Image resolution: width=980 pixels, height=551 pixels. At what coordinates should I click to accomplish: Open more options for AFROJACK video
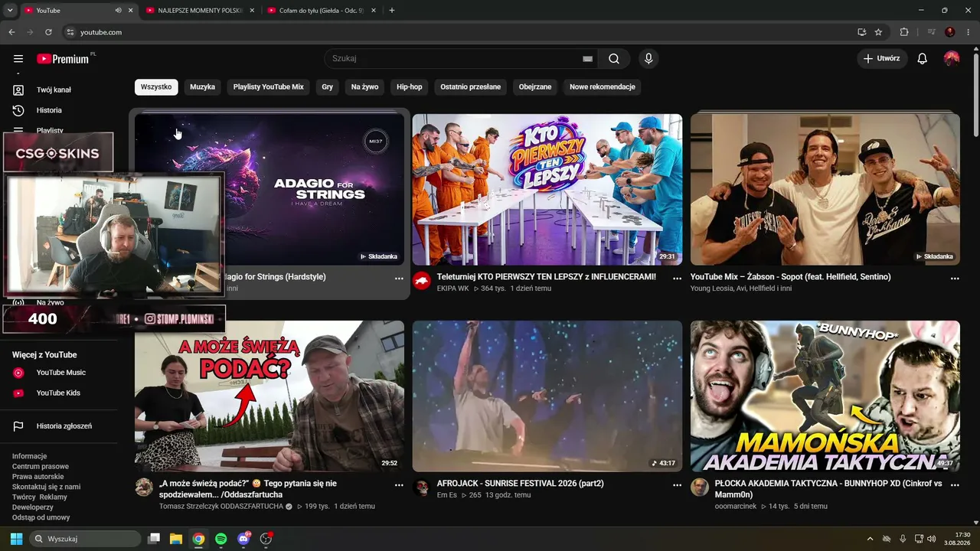click(x=677, y=485)
